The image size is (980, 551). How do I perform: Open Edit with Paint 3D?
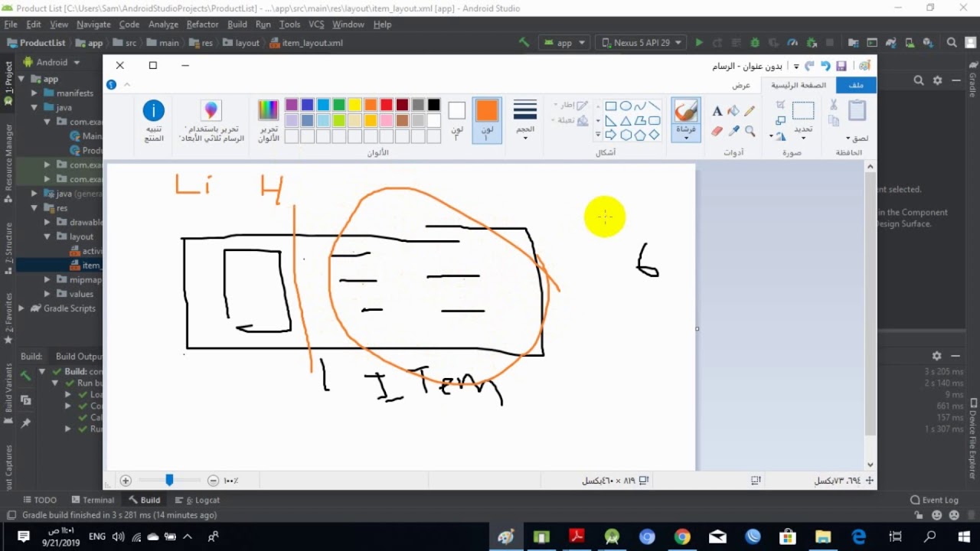click(x=211, y=121)
